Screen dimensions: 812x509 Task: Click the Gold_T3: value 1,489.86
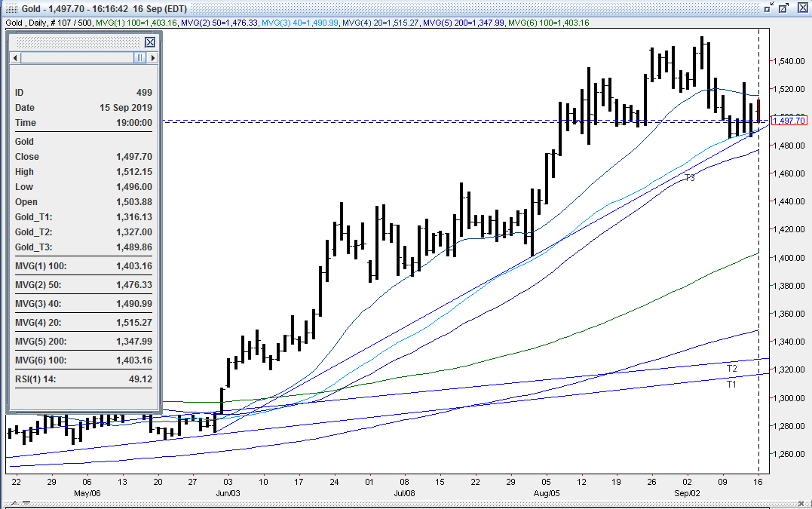point(134,247)
